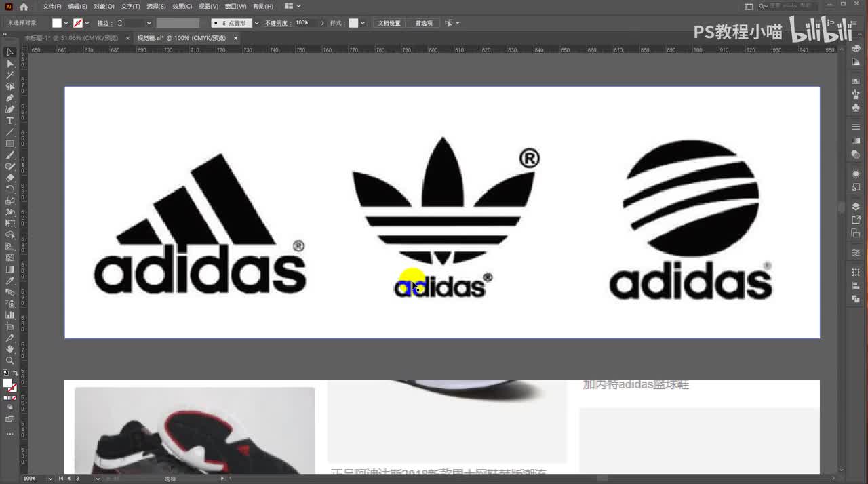Viewport: 868px width, 484px height.
Task: Open the fill color dropdown arrow
Action: (x=66, y=23)
